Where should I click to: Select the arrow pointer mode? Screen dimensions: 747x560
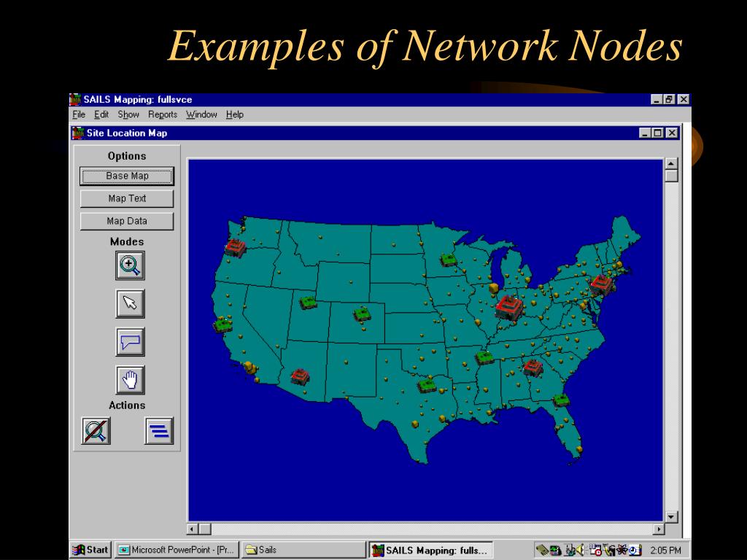click(130, 303)
